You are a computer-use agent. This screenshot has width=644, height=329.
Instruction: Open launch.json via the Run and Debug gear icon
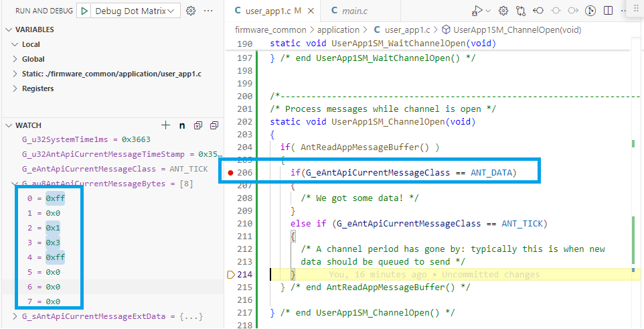click(191, 11)
